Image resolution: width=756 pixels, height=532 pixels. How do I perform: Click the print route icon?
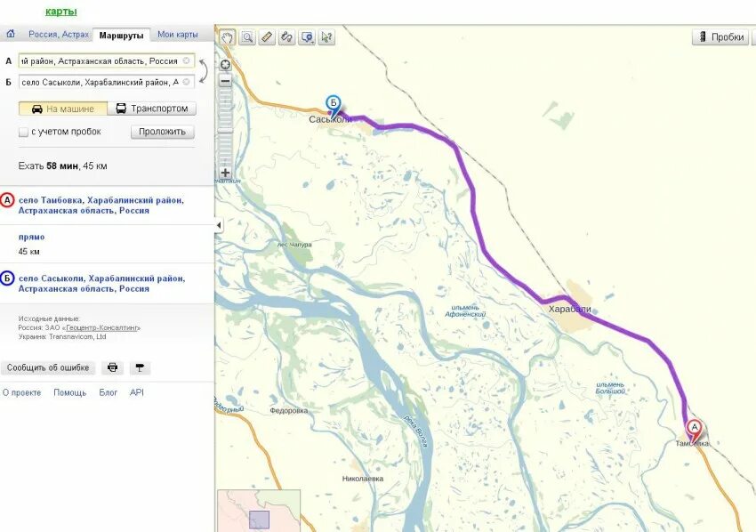[112, 368]
